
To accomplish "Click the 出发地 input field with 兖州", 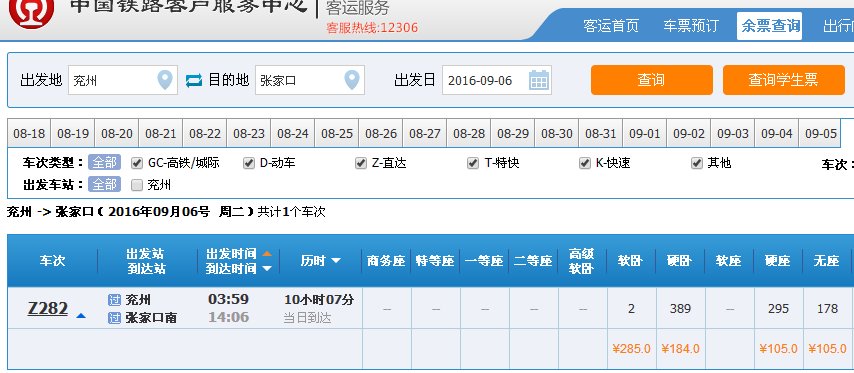I will tap(123, 80).
